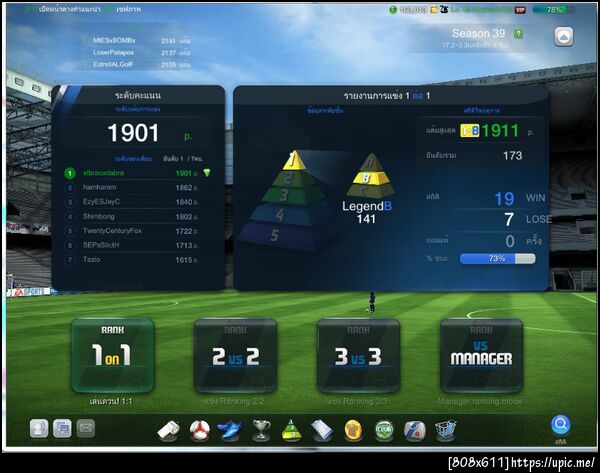Click the Season 39 label
This screenshot has height=473, width=600.
tap(478, 34)
